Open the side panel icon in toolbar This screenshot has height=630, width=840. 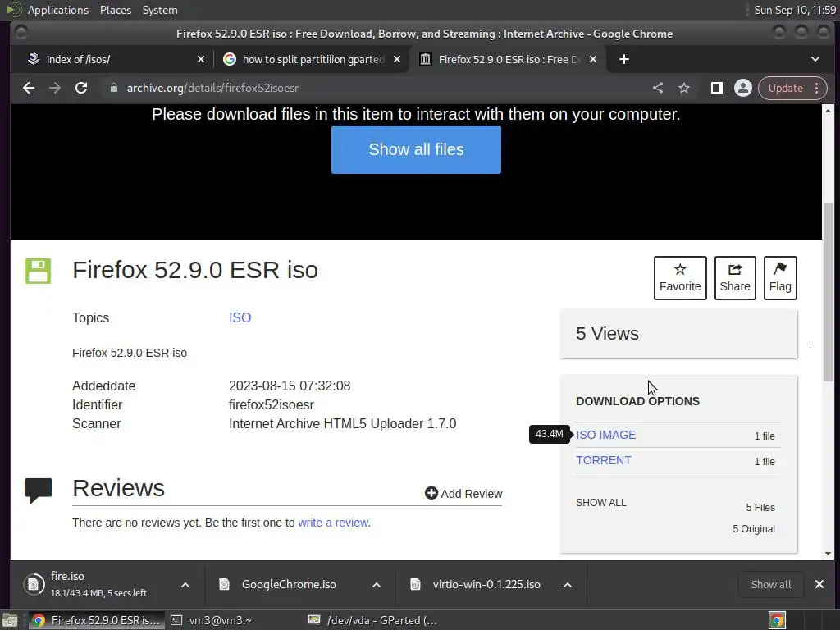click(x=717, y=88)
